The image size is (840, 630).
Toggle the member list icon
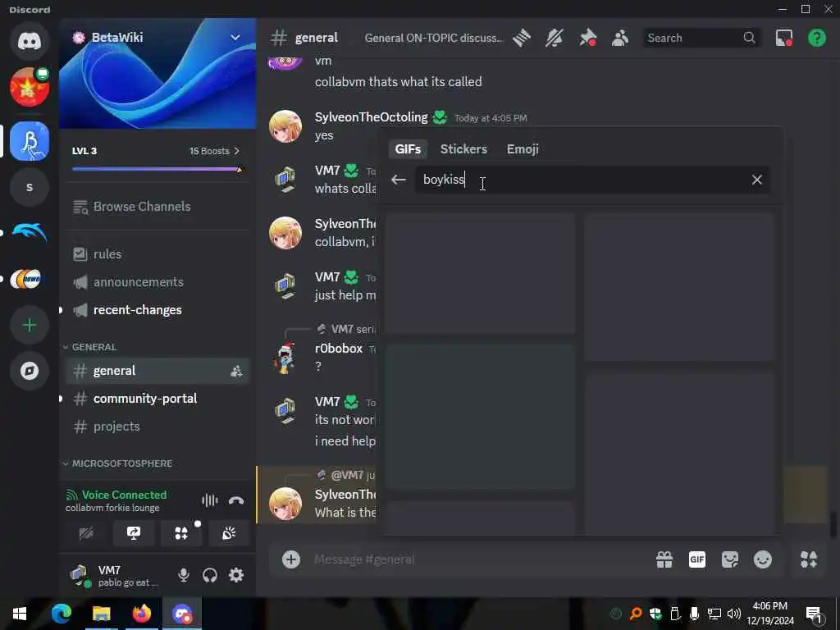(x=620, y=38)
